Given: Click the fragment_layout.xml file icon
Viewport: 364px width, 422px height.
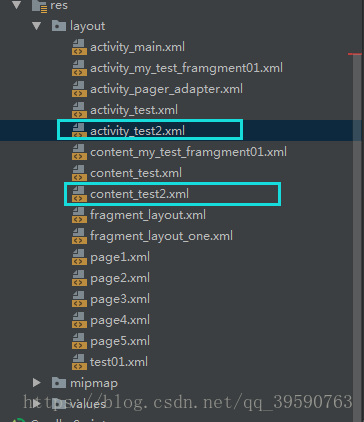Looking at the screenshot, I should tap(79, 215).
